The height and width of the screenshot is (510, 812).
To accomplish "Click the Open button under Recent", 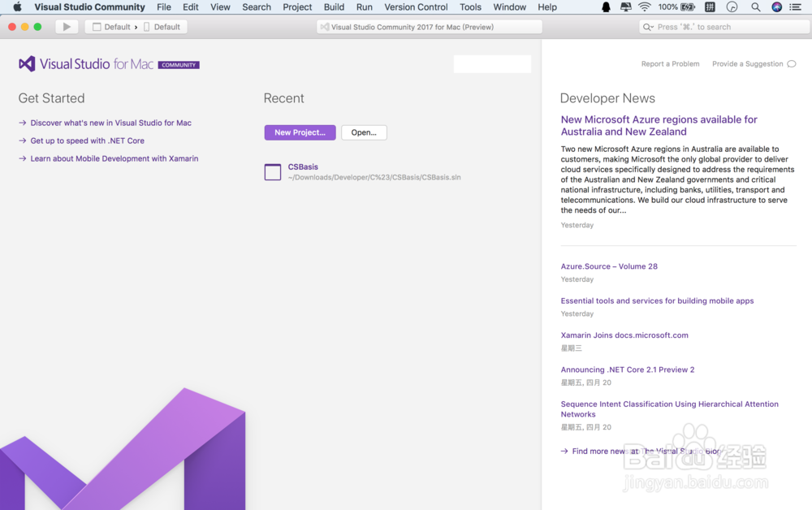I will click(364, 132).
